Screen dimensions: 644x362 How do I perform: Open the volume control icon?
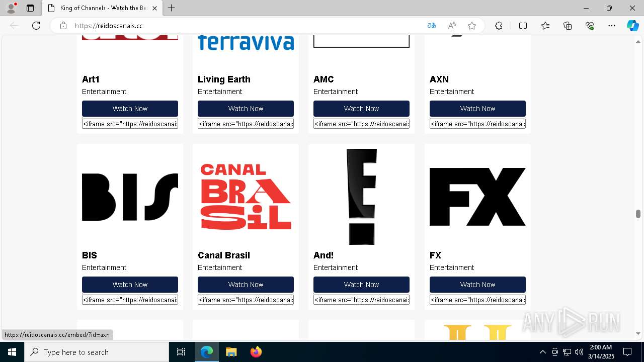click(579, 352)
